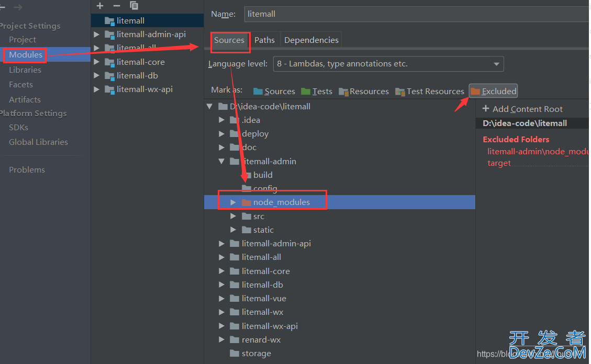Open Problems settings item
The height and width of the screenshot is (364, 591).
pyautogui.click(x=27, y=170)
